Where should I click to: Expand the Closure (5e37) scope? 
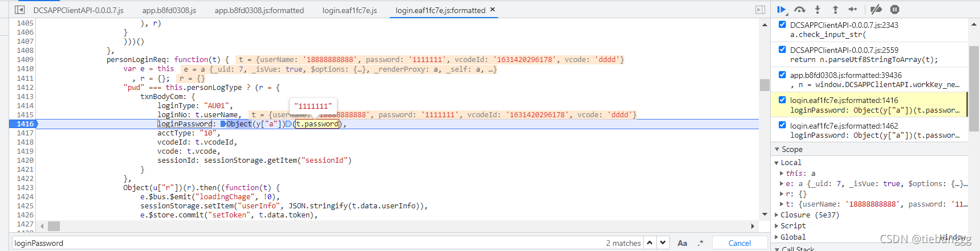776,215
